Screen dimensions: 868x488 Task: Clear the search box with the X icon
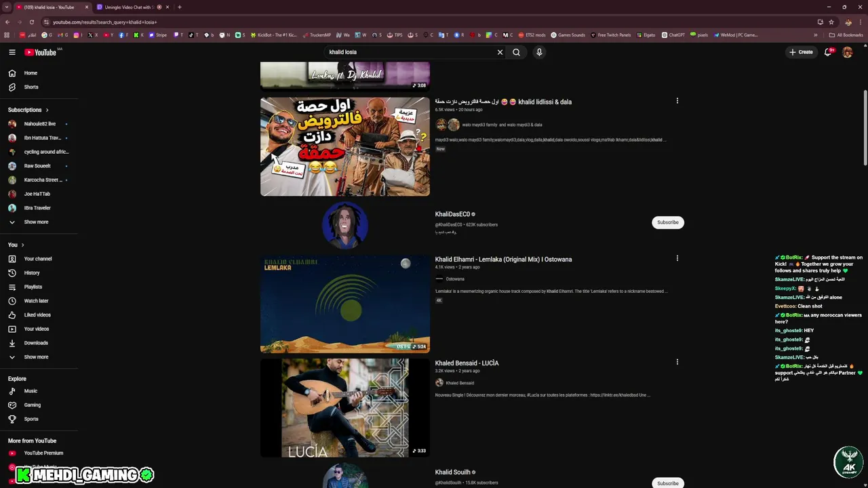[500, 52]
